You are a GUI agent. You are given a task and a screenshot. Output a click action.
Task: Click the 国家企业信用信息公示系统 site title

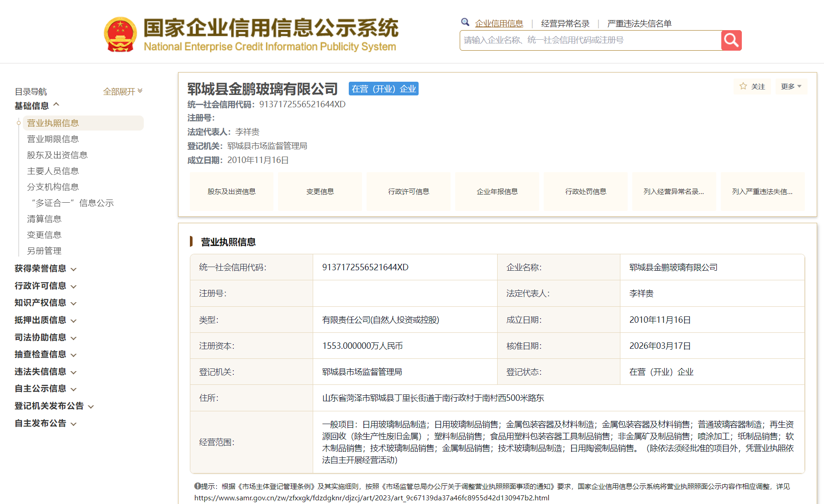[x=271, y=28]
